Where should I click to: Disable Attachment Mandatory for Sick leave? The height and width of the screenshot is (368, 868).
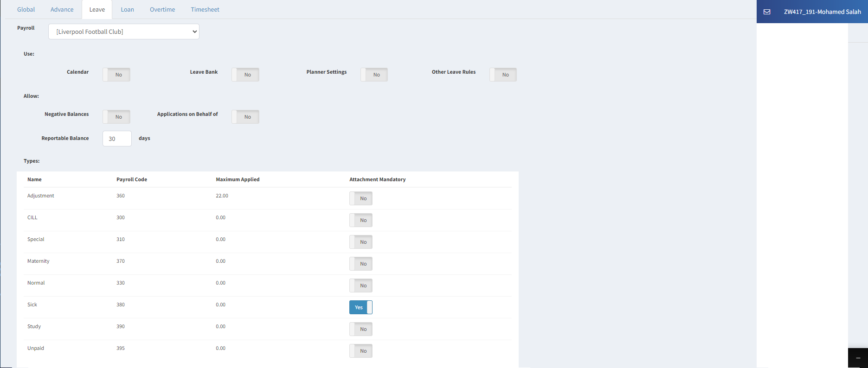[x=361, y=307]
